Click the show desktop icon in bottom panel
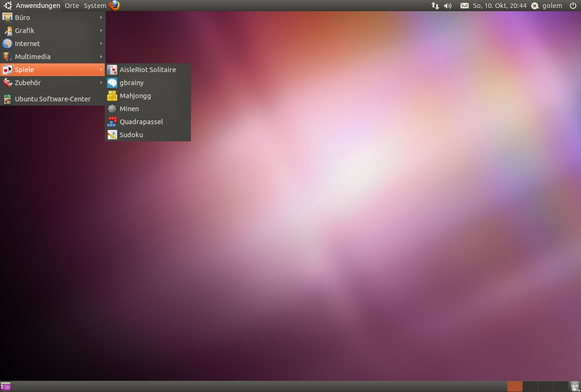This screenshot has height=392, width=581. pos(6,386)
